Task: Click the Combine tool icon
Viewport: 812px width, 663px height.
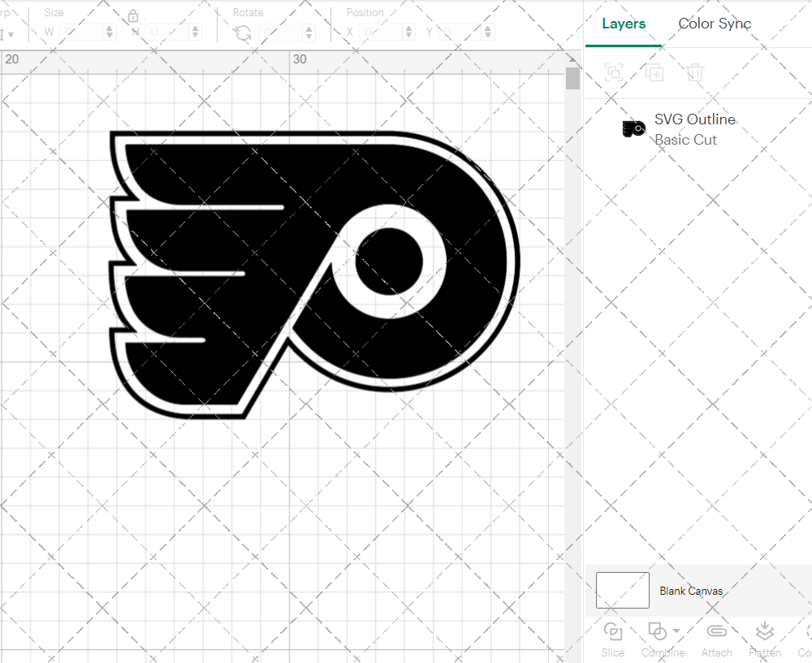Action: tap(658, 631)
